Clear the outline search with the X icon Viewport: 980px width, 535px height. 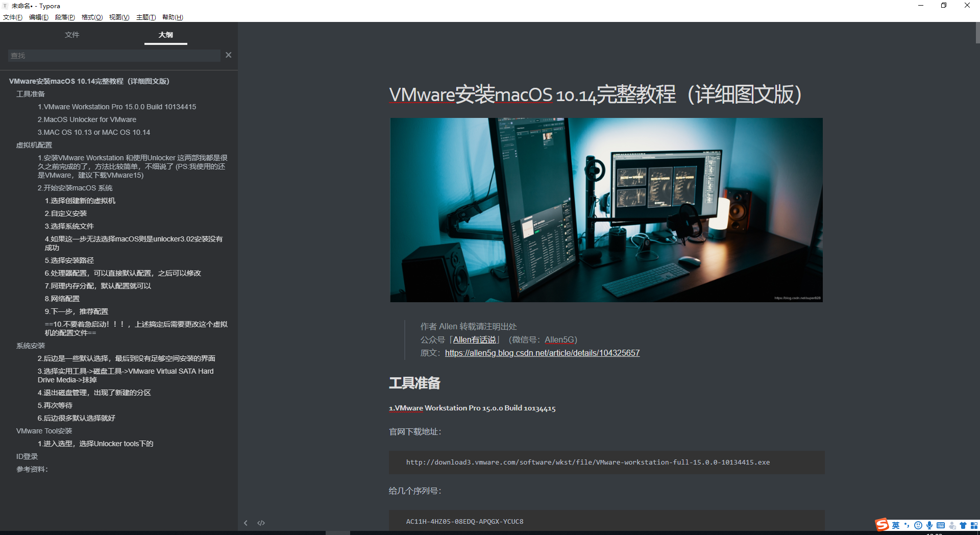tap(229, 55)
